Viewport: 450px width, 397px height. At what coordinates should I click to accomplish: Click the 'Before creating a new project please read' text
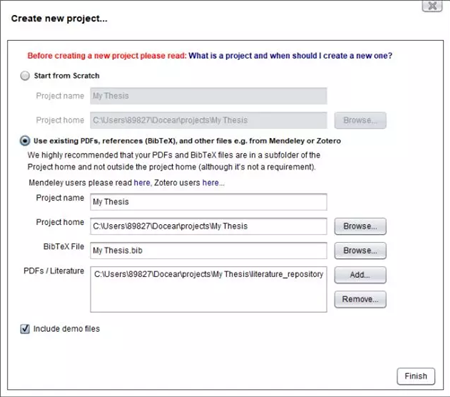(107, 56)
